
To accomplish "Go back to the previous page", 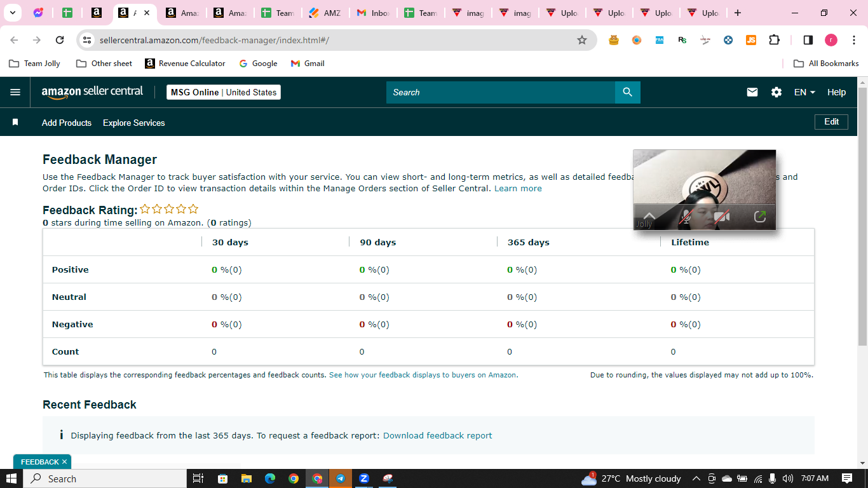I will point(14,40).
